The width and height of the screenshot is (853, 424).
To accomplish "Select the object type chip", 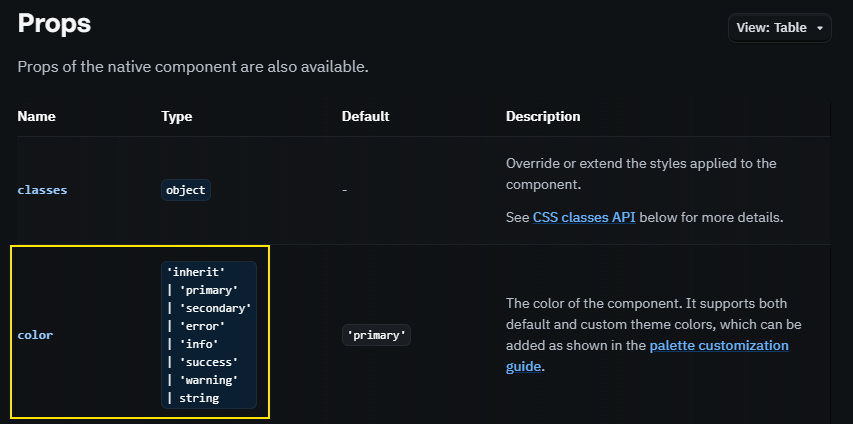I will coord(186,190).
